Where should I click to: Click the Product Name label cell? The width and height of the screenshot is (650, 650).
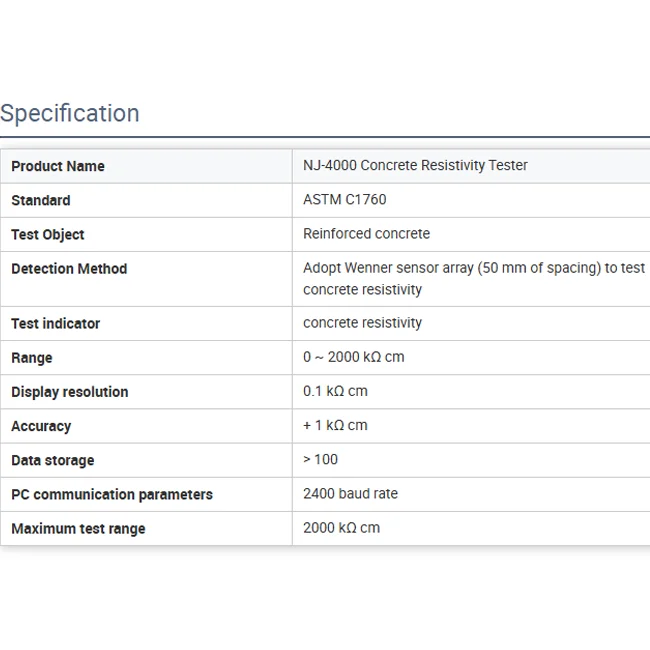pyautogui.click(x=58, y=166)
